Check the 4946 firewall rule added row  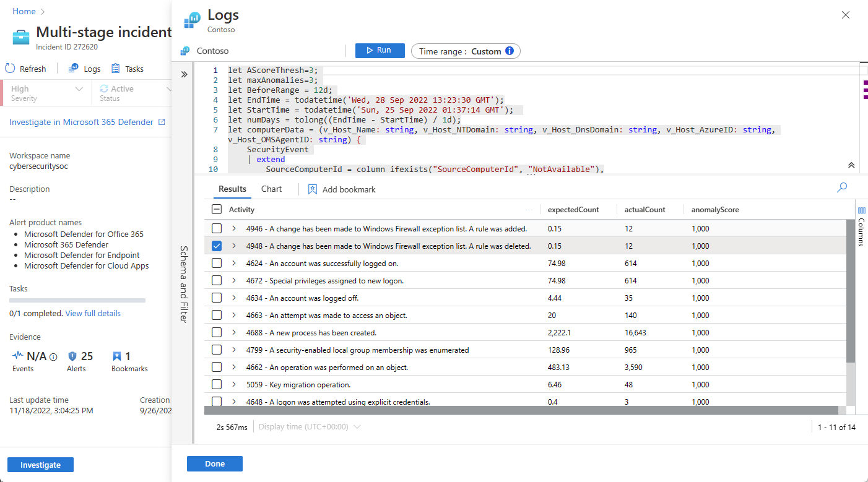click(217, 228)
